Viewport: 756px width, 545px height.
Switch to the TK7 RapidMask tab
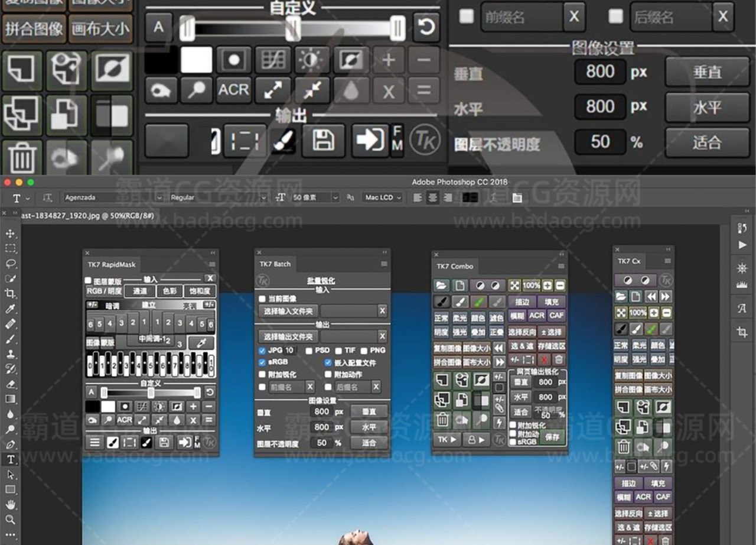point(112,265)
